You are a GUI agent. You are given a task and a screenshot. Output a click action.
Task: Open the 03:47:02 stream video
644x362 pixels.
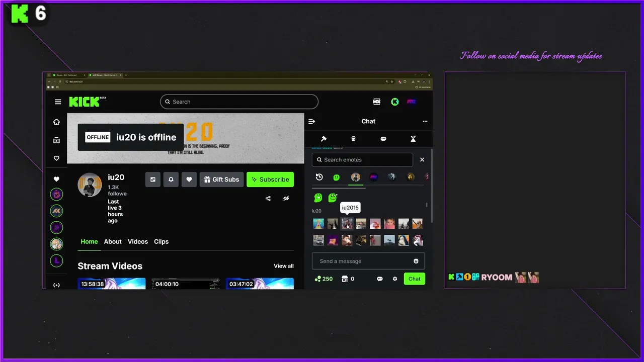tap(260, 284)
